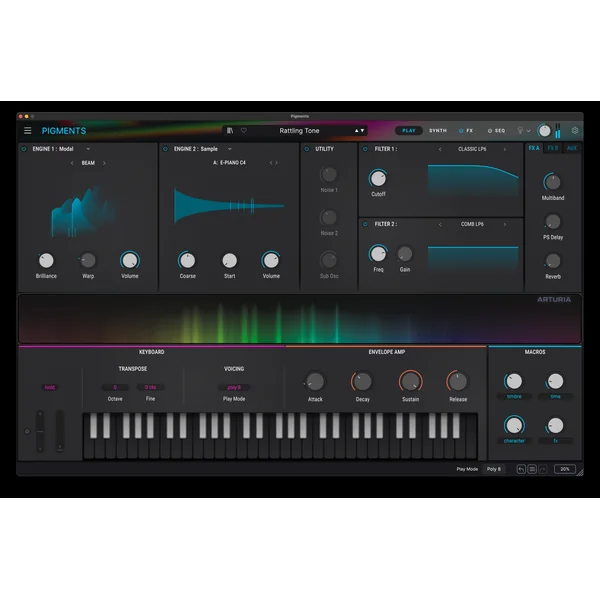
Task: Select previous Filter 2 type arrow
Action: [440, 224]
